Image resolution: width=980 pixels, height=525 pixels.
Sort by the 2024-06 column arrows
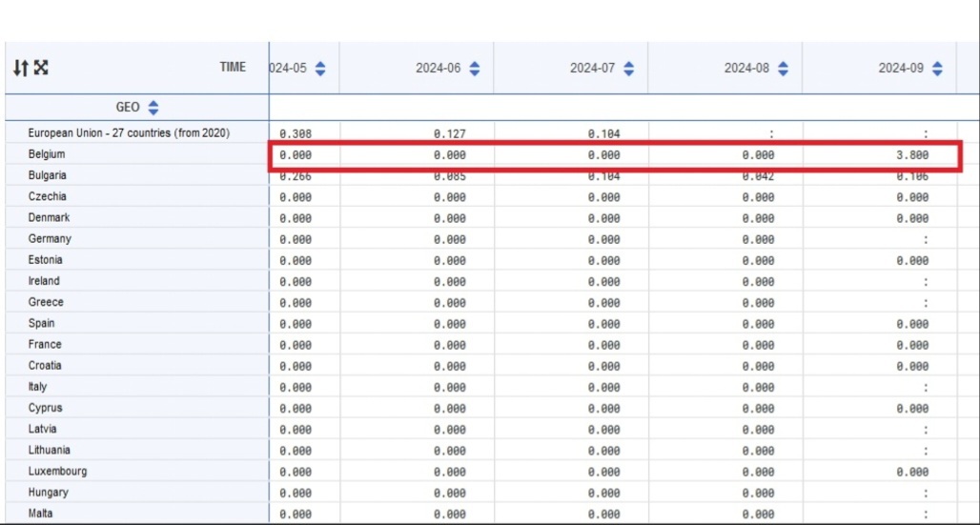(x=475, y=69)
